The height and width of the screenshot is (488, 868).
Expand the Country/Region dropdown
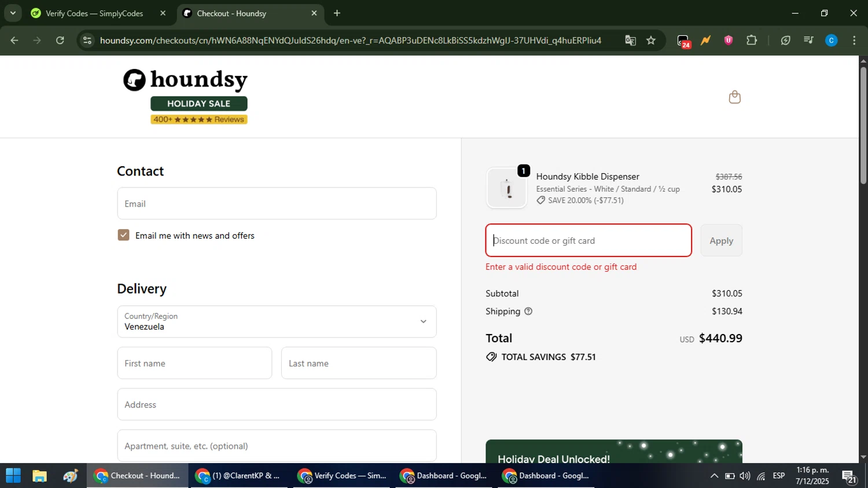[277, 322]
